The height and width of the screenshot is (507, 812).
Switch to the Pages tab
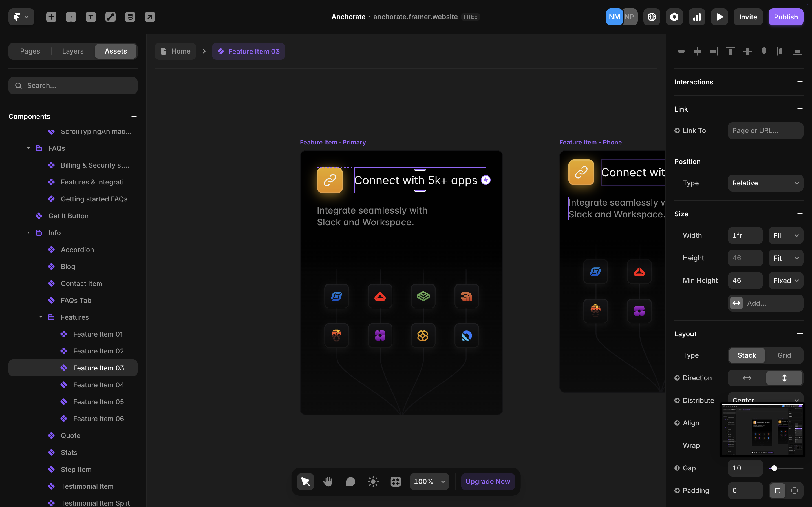coord(30,51)
